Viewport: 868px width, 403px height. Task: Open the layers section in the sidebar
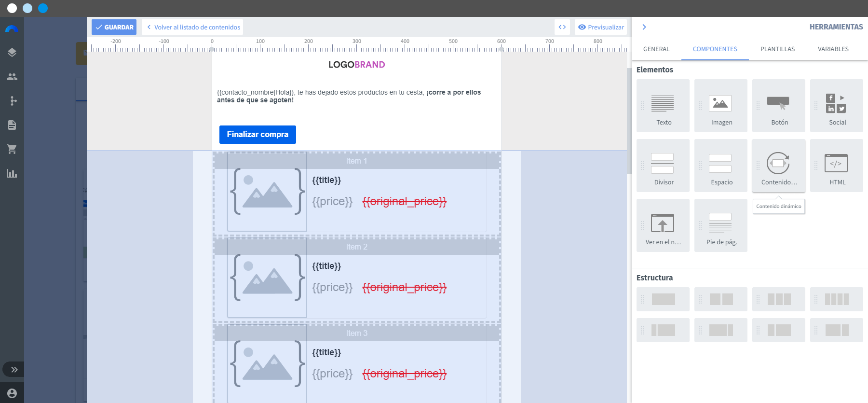click(12, 53)
